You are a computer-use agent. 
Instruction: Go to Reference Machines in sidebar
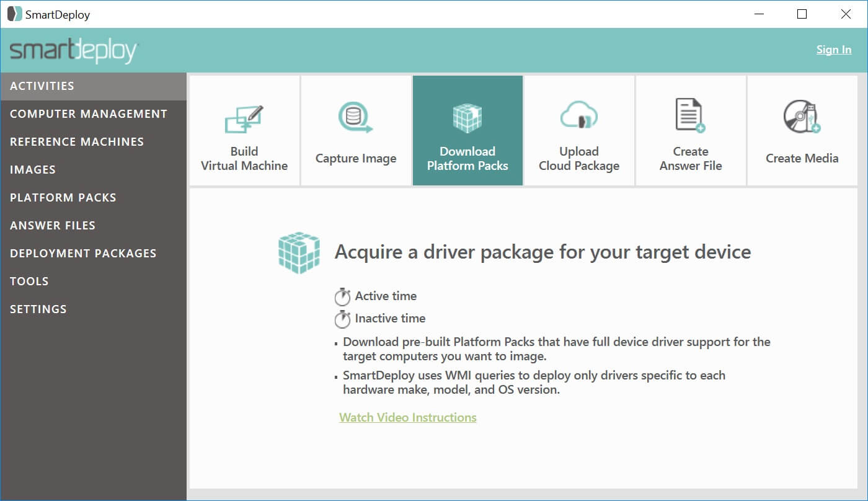point(77,142)
